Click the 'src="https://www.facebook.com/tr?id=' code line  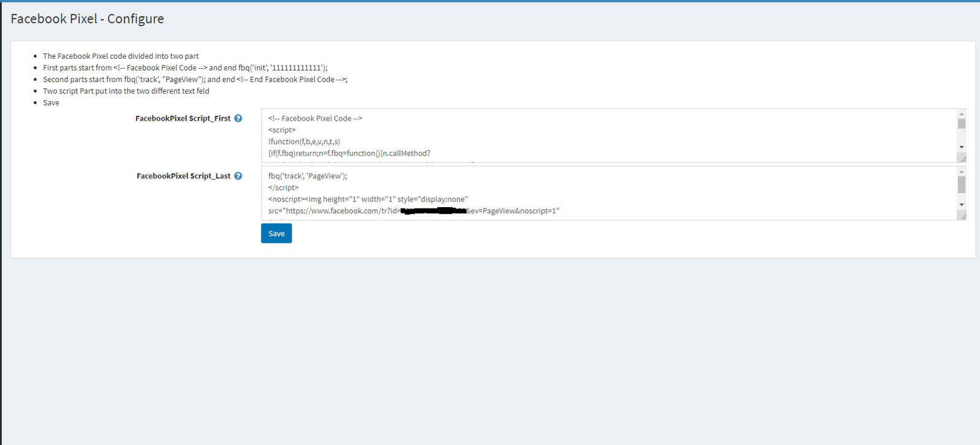click(x=413, y=211)
